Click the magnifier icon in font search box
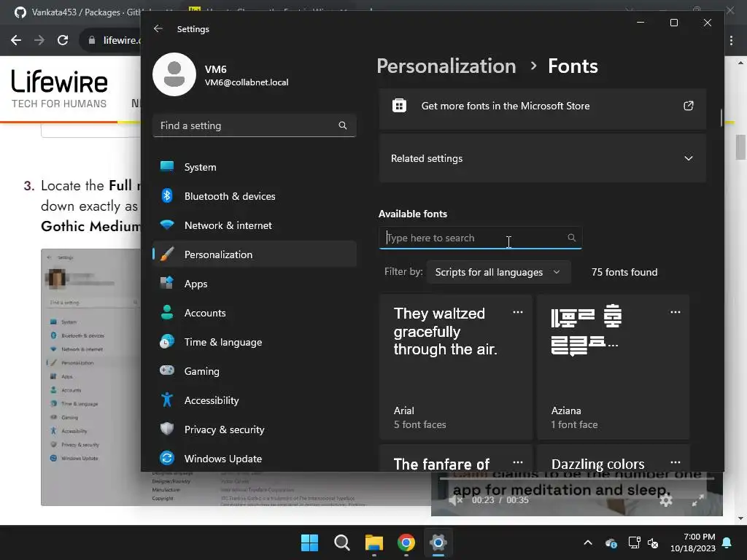This screenshot has width=747, height=560. pos(572,238)
